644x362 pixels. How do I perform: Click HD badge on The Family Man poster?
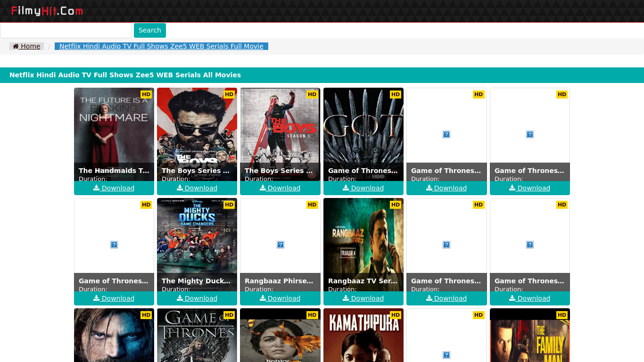(x=562, y=315)
